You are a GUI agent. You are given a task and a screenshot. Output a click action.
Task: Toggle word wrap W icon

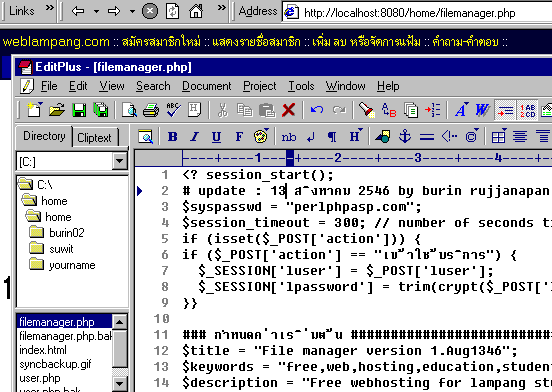(483, 110)
